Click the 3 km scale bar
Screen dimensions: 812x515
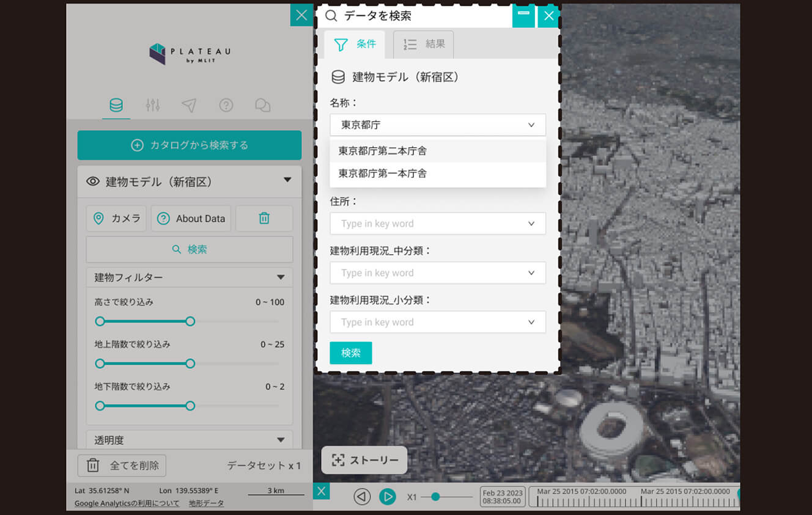276,491
